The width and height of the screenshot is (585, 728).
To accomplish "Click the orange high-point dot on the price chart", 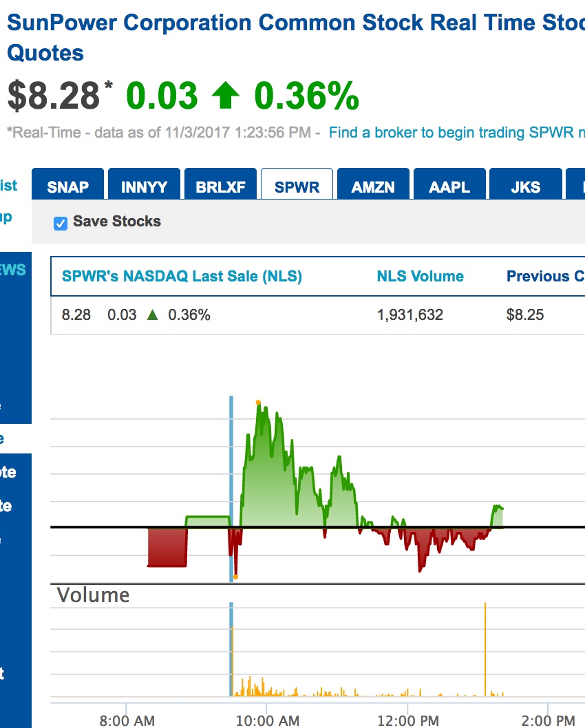I will pos(258,402).
